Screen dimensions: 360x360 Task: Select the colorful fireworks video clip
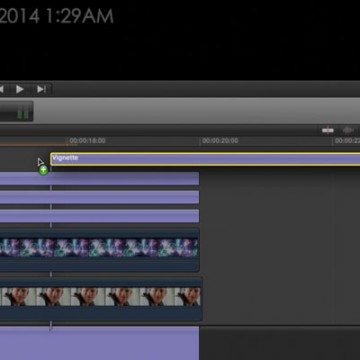coord(99,248)
